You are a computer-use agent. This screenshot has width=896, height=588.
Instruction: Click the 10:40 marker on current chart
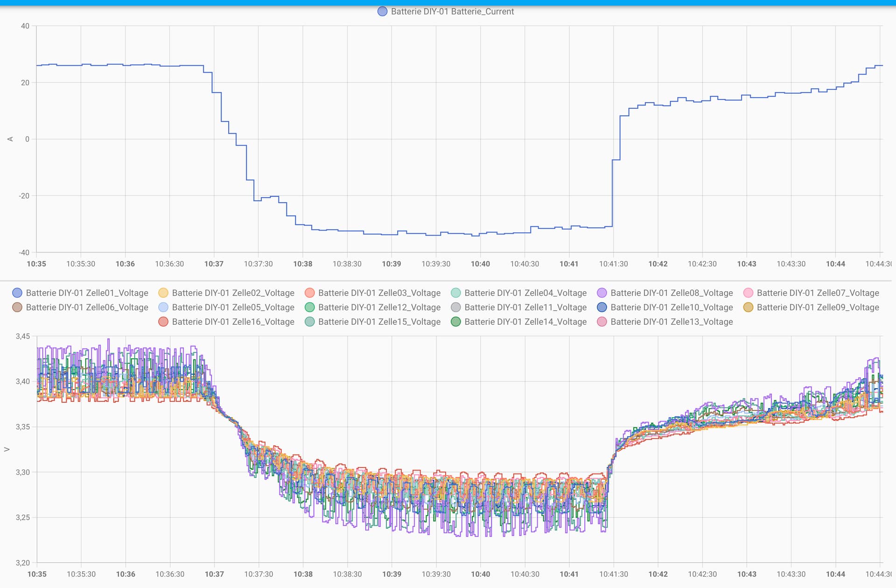tap(480, 264)
